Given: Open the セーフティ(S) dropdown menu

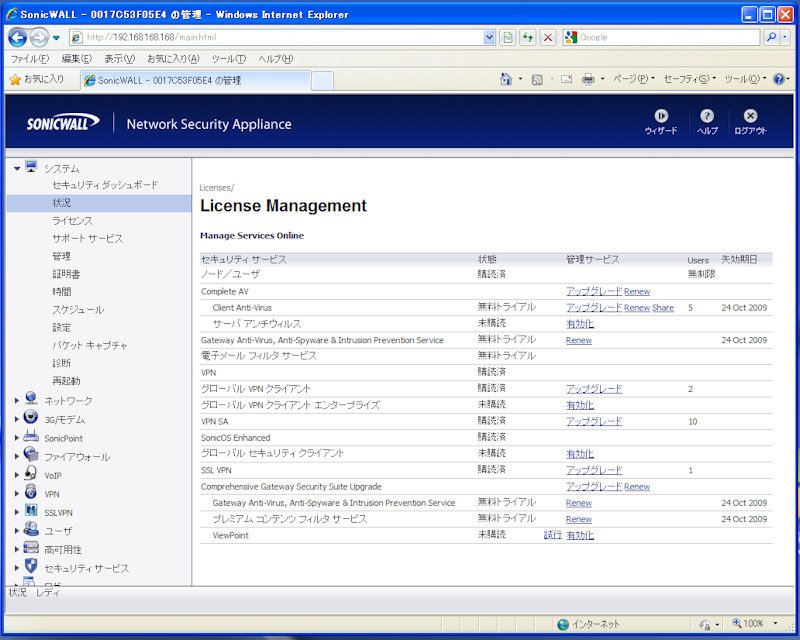Looking at the screenshot, I should point(689,79).
